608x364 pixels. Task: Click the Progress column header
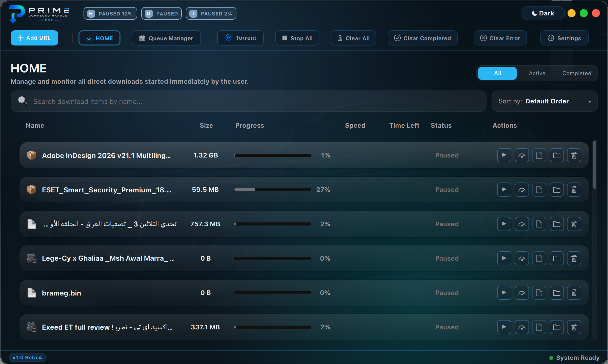click(250, 125)
